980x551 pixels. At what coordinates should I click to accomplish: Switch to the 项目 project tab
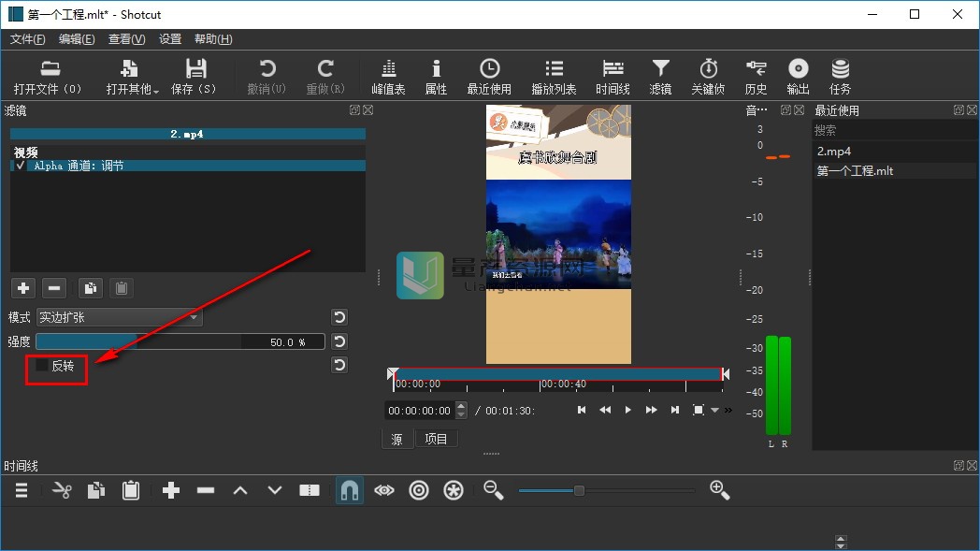(x=437, y=439)
